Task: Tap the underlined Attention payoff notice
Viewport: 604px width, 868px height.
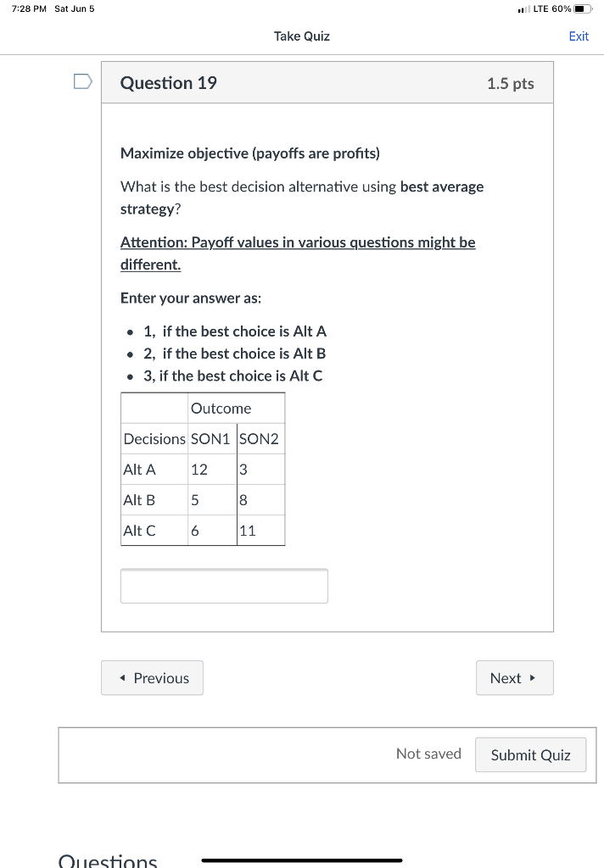Action: (x=298, y=253)
